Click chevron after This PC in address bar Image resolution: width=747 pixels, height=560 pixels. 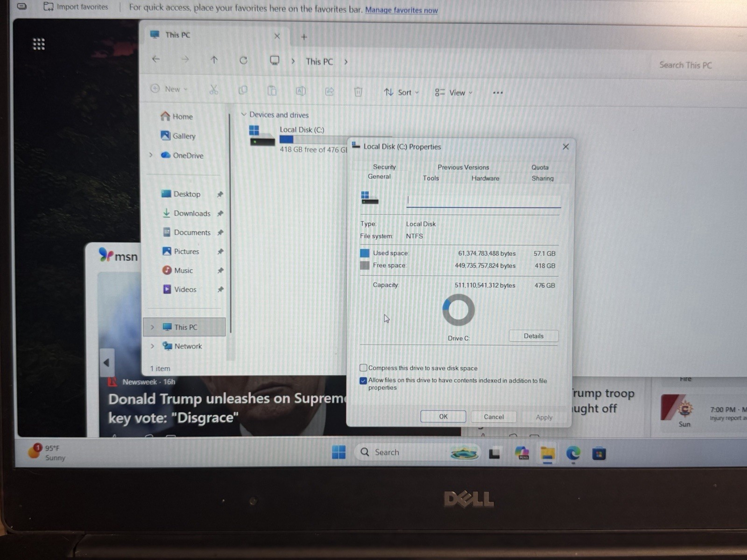346,62
